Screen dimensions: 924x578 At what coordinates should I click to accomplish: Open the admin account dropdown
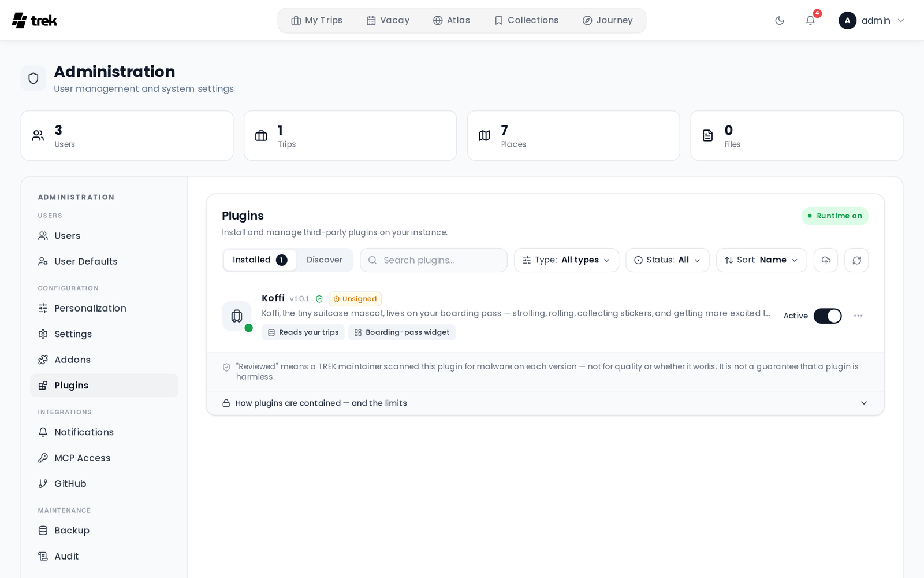(x=871, y=21)
